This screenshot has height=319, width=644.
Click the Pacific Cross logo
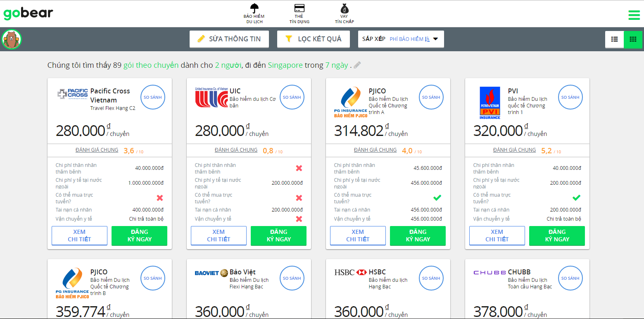tap(72, 94)
